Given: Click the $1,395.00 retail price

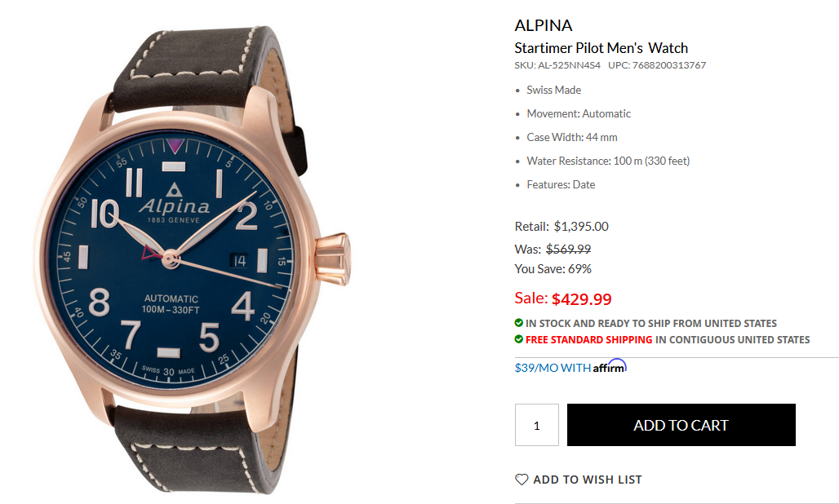Looking at the screenshot, I should point(581,227).
